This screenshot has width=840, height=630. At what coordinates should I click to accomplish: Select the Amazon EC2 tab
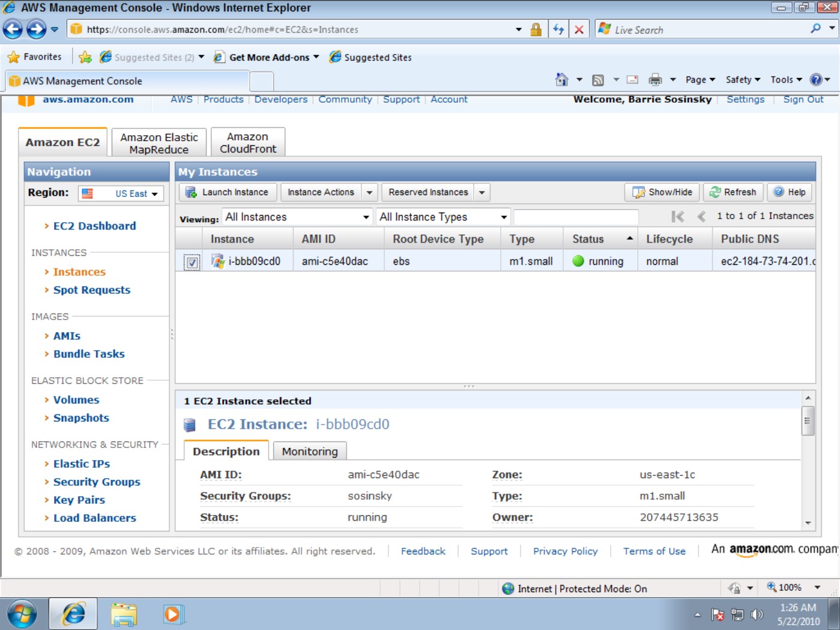(62, 142)
